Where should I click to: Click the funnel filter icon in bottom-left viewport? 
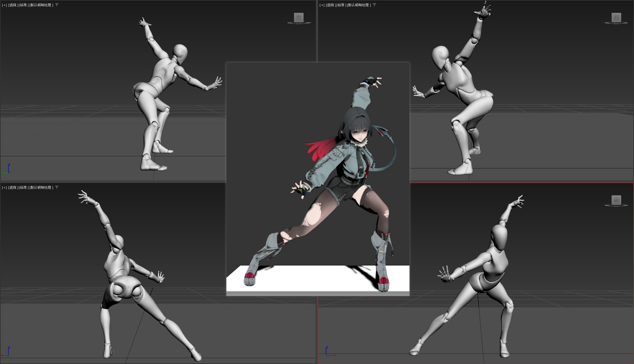(57, 187)
